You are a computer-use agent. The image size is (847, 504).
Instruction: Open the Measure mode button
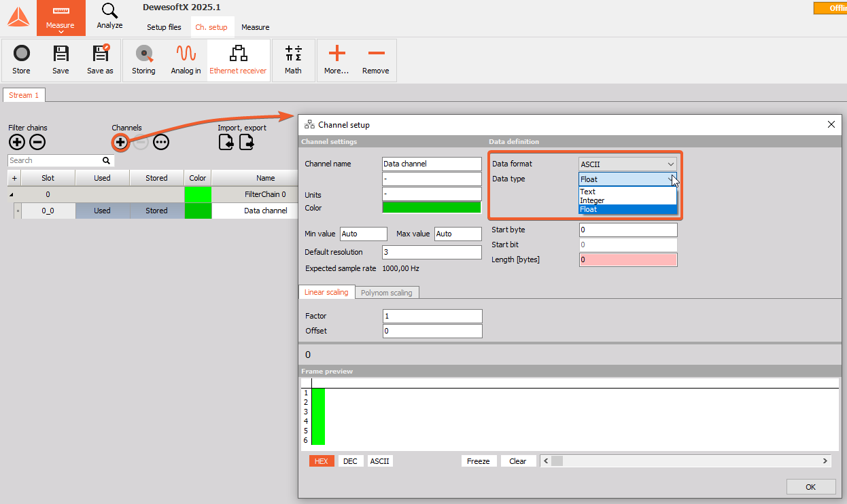click(60, 18)
